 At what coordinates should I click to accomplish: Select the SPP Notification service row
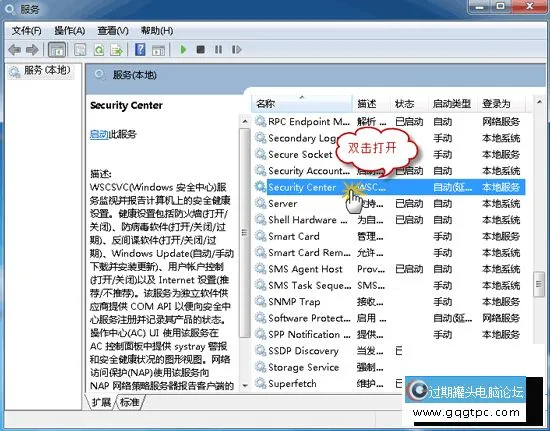click(x=389, y=335)
